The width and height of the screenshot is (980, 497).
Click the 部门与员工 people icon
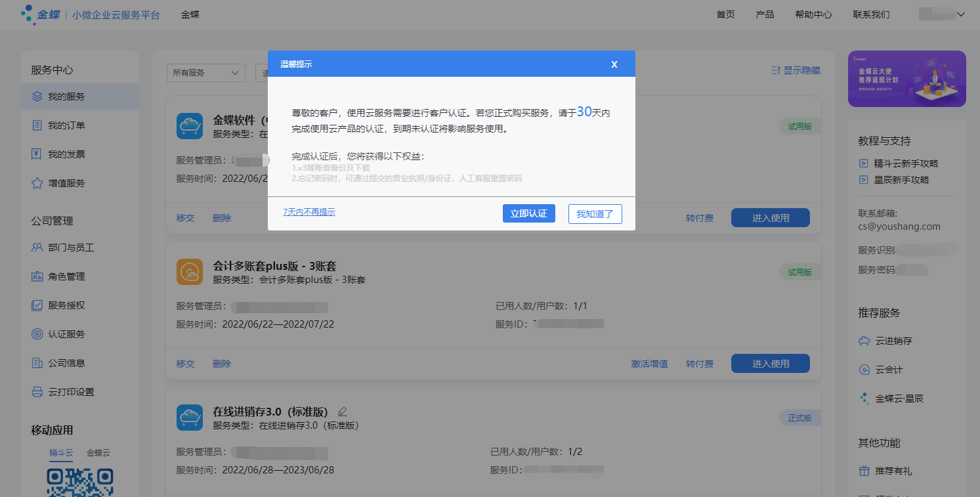[x=37, y=248]
